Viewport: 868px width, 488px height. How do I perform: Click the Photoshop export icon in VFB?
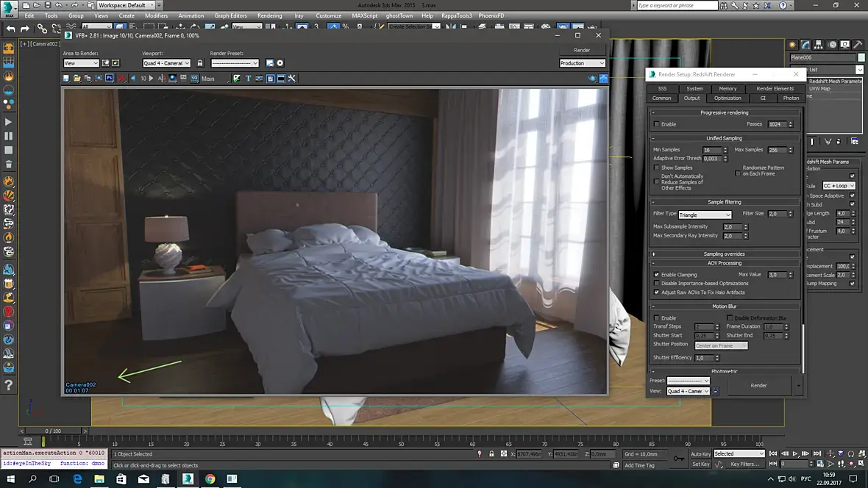[109, 78]
